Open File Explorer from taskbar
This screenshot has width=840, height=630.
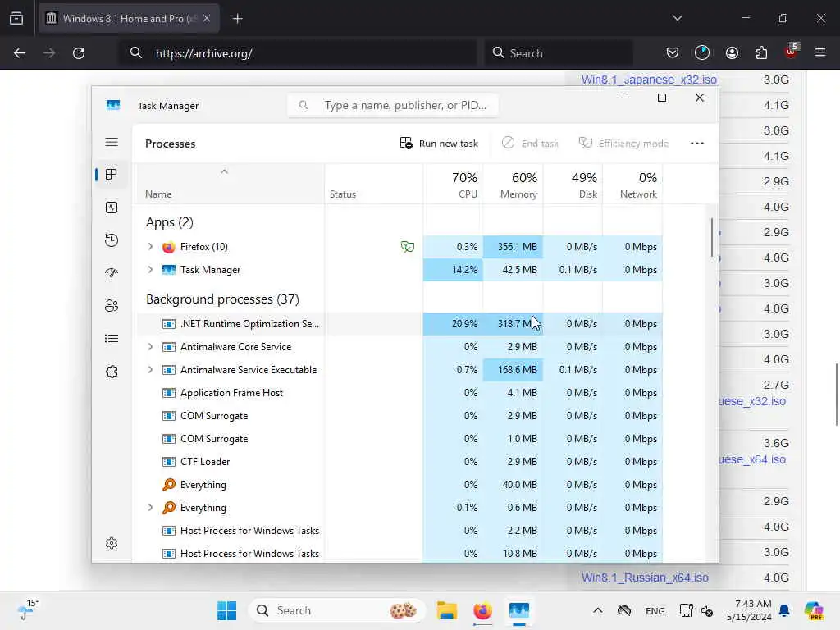click(x=447, y=610)
